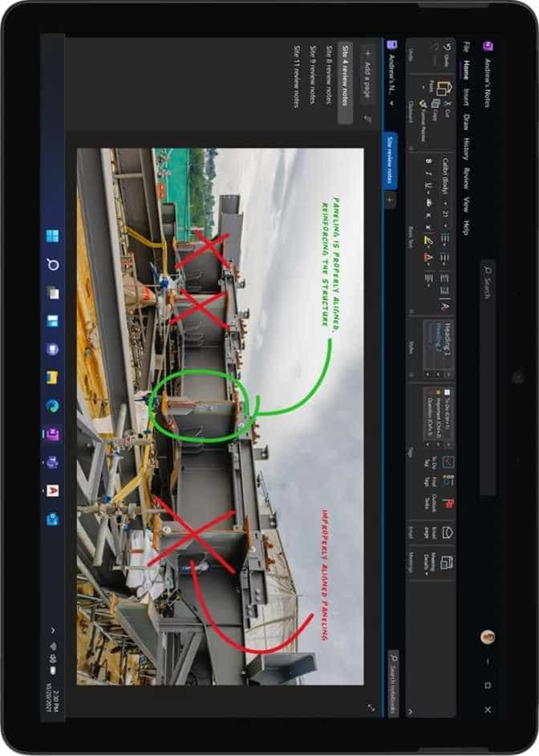Click the Cut scissors icon
Image resolution: width=539 pixels, height=756 pixels.
(447, 103)
